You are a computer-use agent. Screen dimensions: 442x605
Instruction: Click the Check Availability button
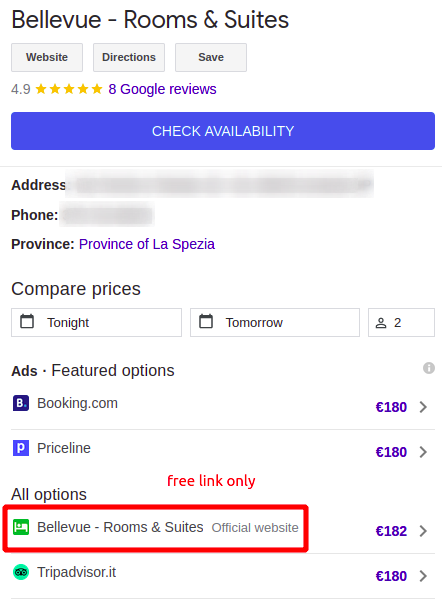click(223, 131)
